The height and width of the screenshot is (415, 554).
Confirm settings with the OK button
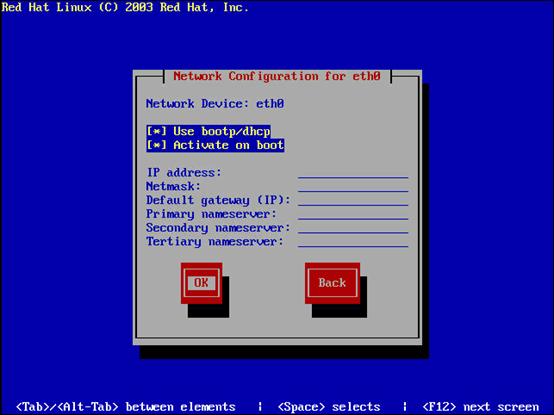pos(201,283)
